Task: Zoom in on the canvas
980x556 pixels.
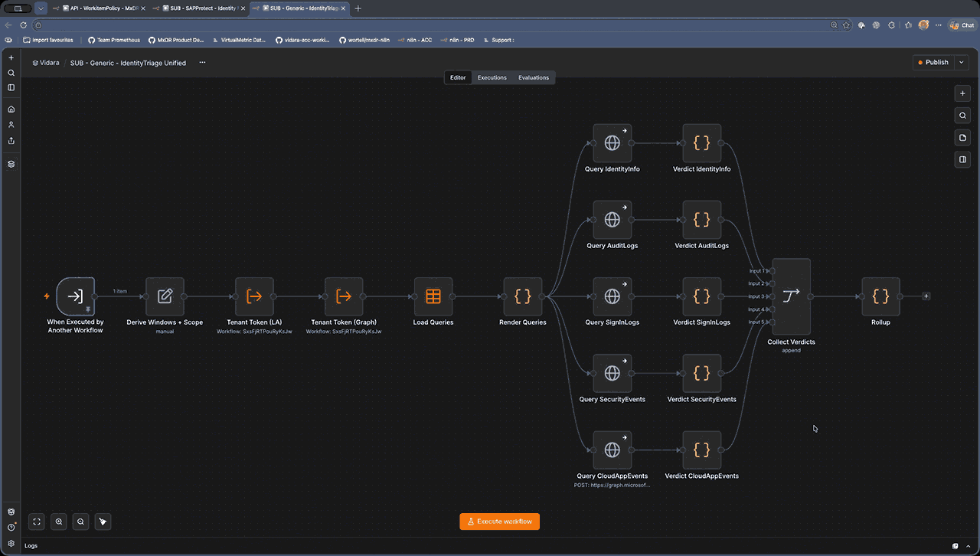Action: [58, 522]
